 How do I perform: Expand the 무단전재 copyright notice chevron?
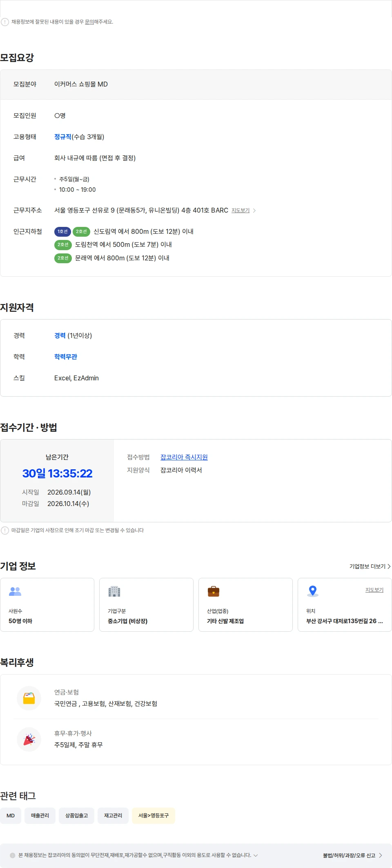[x=256, y=855]
